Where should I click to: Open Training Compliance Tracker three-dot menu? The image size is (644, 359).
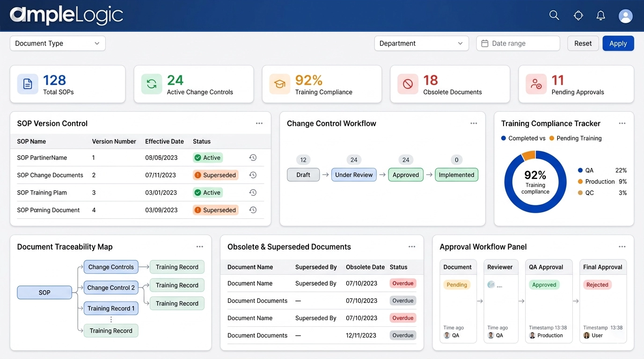(622, 123)
